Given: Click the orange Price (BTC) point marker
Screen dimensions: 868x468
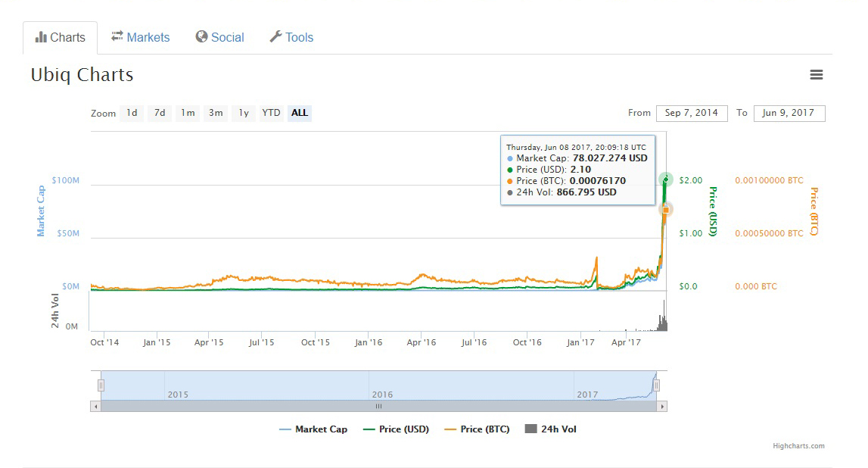Looking at the screenshot, I should click(666, 209).
